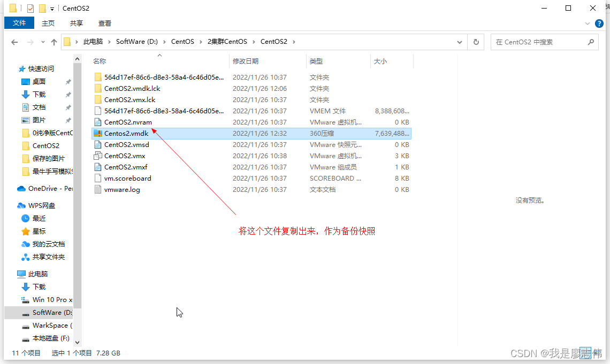Screen dimensions: 610x364
Task: Sort by the 大小 column header
Action: pyautogui.click(x=380, y=61)
